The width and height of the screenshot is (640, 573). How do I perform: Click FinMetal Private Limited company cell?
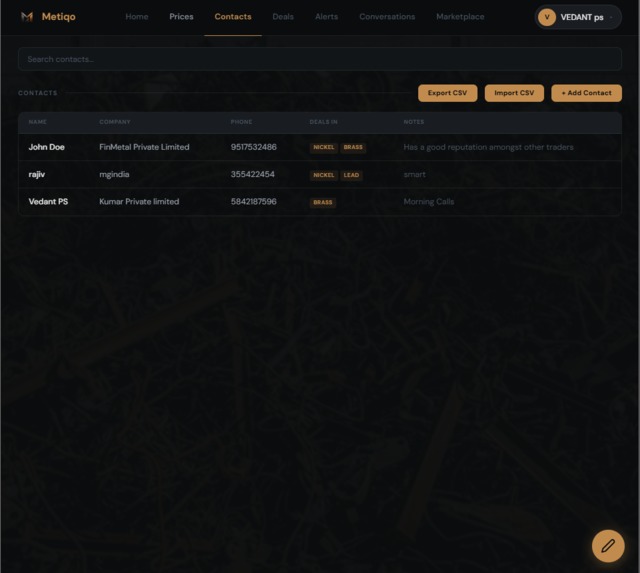point(144,147)
